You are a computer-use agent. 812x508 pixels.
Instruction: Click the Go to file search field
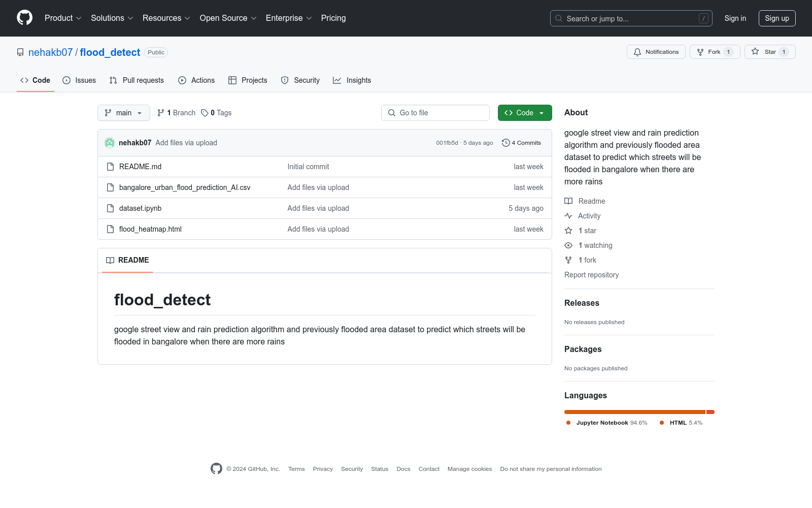[435, 113]
